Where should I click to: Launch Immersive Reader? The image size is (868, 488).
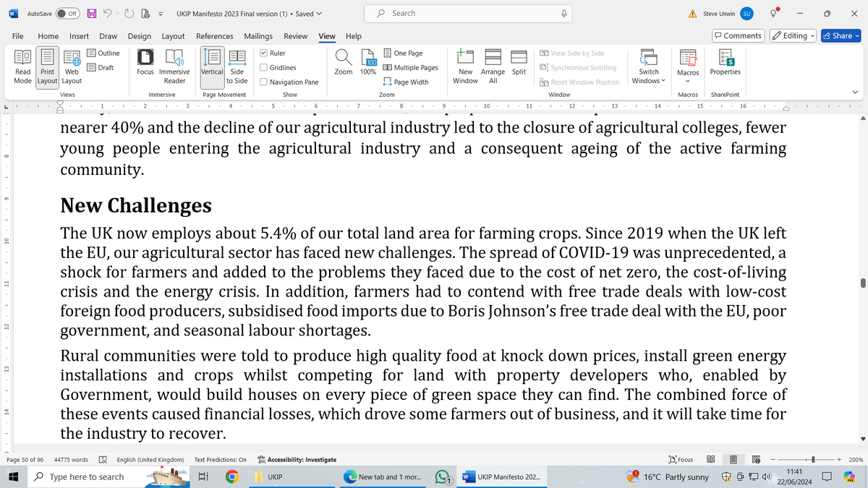[174, 67]
